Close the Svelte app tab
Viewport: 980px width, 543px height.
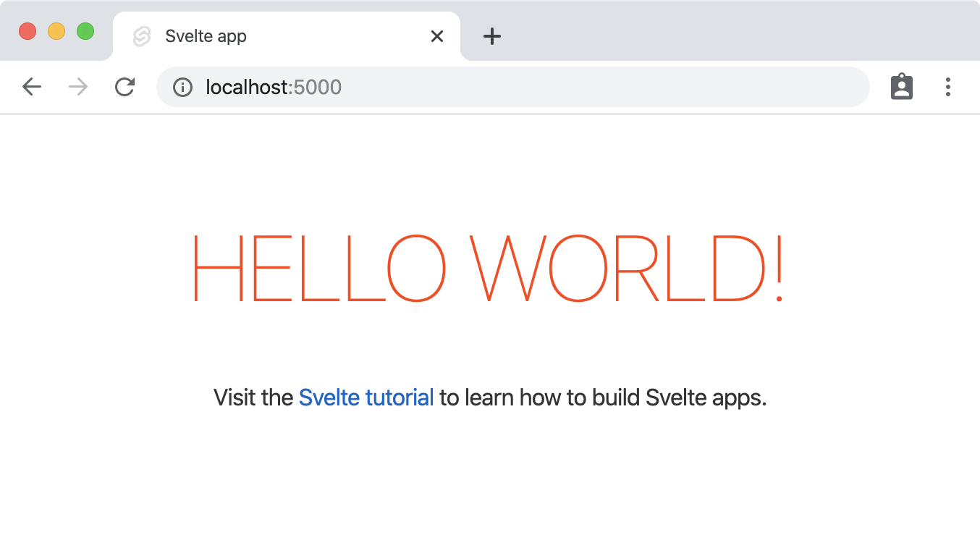(437, 36)
